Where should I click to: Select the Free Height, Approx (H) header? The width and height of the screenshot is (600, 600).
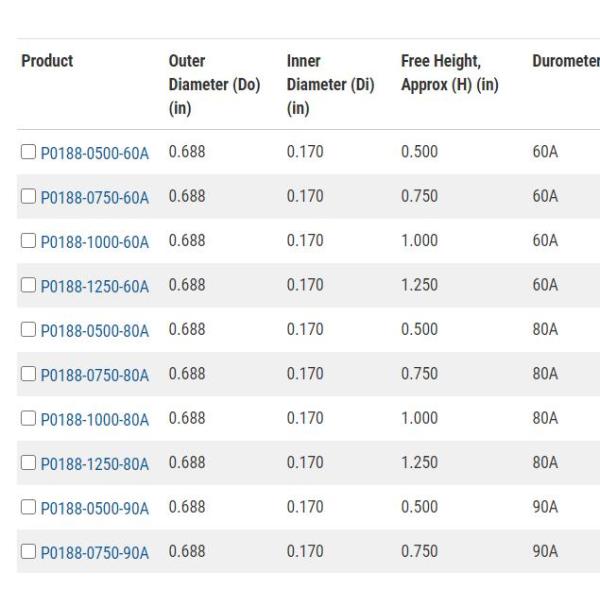point(449,72)
